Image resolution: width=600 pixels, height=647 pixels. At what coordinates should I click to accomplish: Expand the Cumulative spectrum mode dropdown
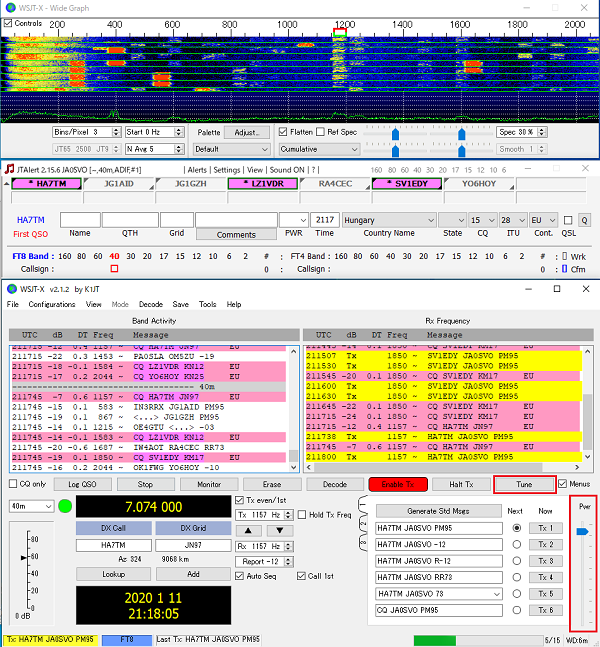[319, 148]
